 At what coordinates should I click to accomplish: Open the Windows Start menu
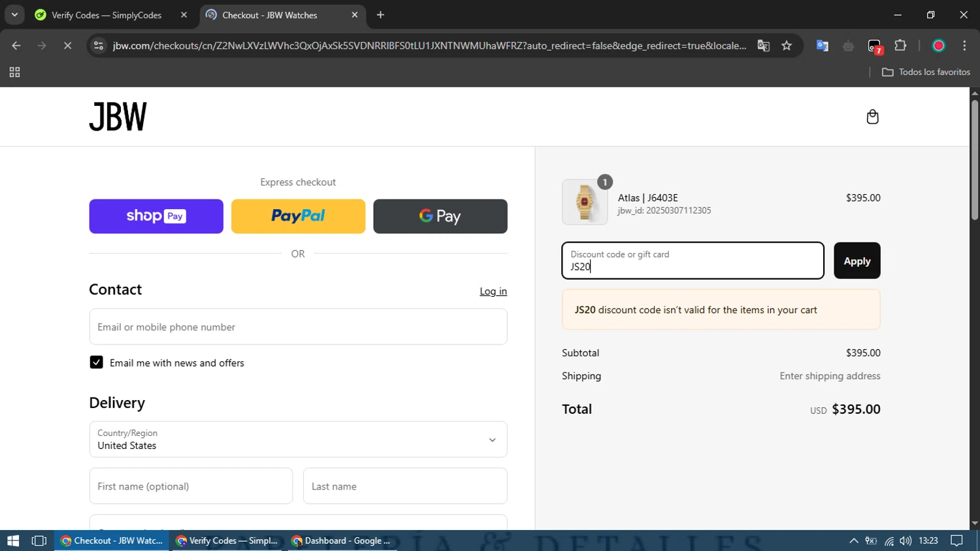click(x=13, y=541)
